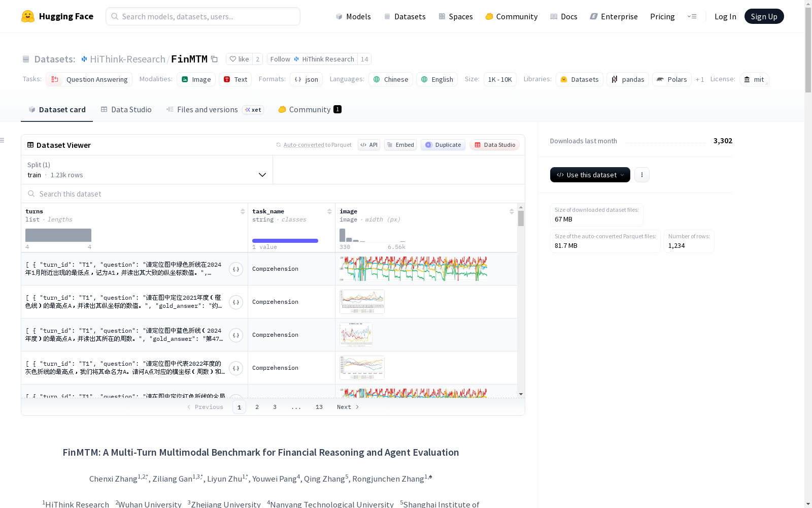Open the Datasets library tag
The image size is (812, 508).
(580, 79)
